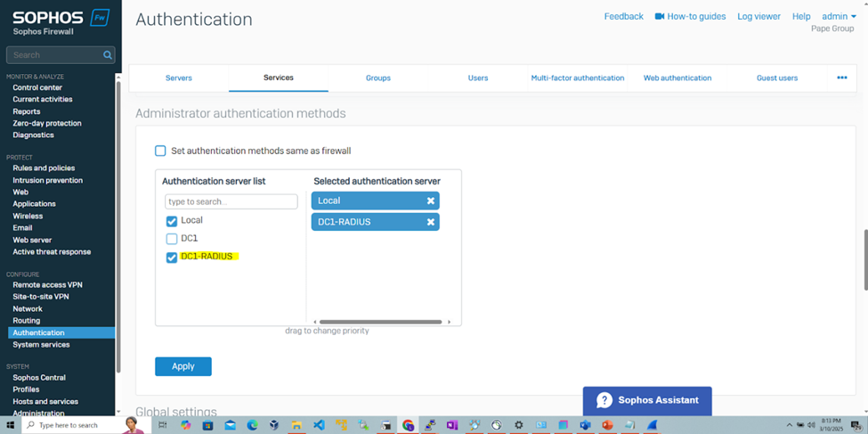The image size is (868, 434).
Task: Open the Log viewer
Action: pyautogui.click(x=759, y=17)
